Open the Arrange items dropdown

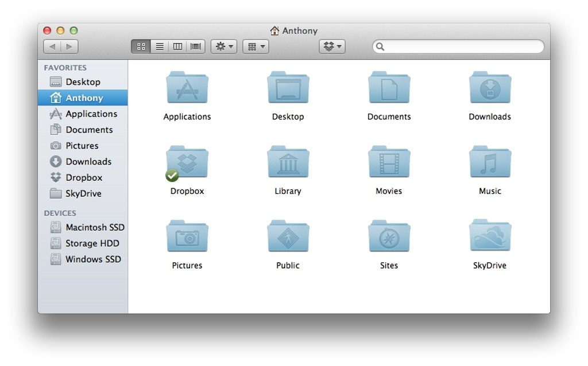click(x=256, y=46)
